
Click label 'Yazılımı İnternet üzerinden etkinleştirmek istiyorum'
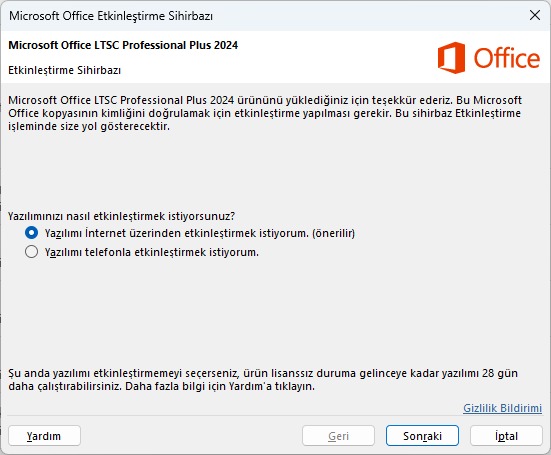[x=177, y=233]
